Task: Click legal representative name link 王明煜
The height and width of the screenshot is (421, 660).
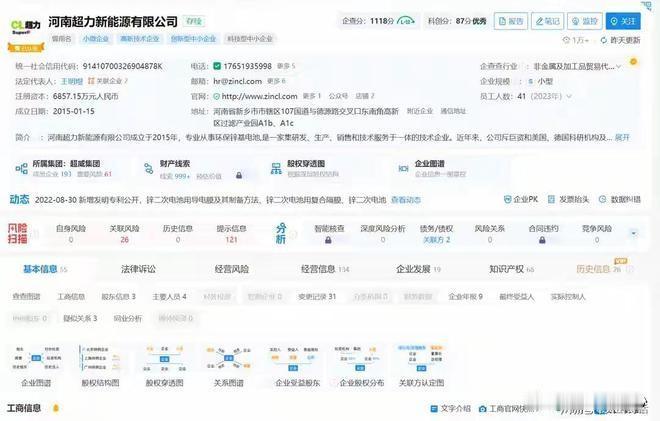Action: click(72, 81)
